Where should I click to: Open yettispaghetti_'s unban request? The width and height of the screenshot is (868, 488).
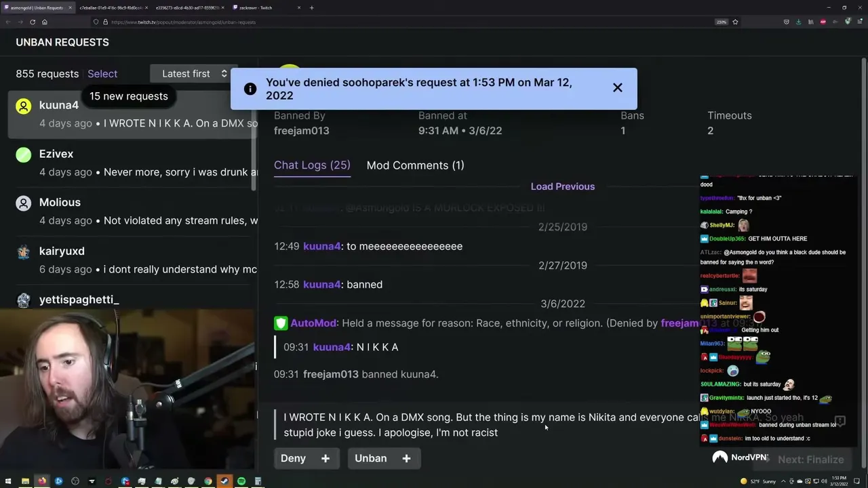133,300
